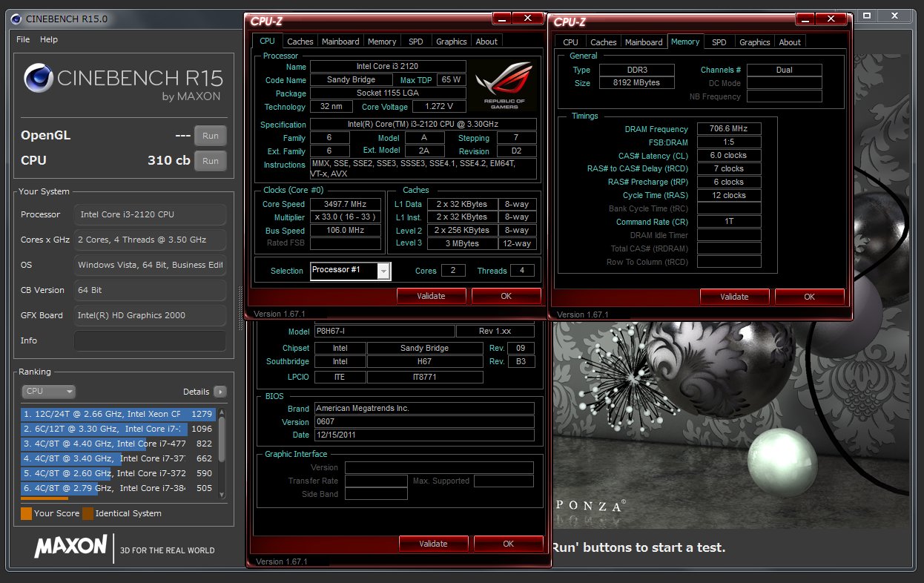Open the Help menu in Cinebench

point(49,39)
